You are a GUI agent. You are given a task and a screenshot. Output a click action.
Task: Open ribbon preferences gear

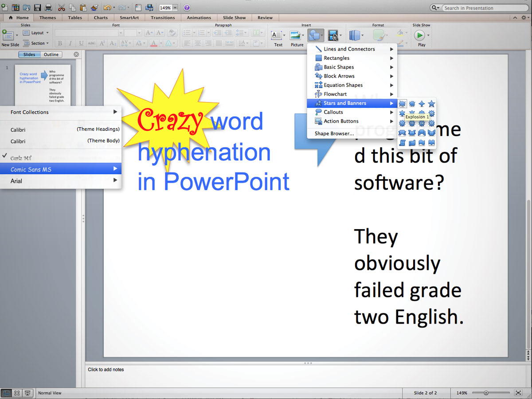524,18
